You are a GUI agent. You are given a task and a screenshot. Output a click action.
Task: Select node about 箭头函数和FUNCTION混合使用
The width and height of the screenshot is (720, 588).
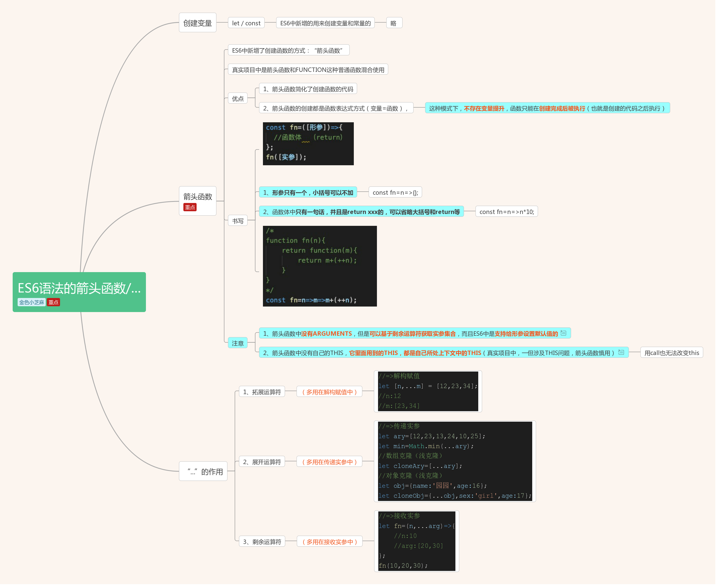310,70
